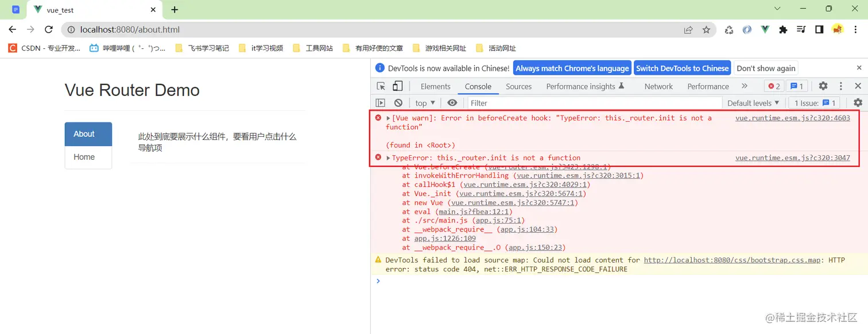Screen dimensions: 868x334
Task: Select the Home navigation item
Action: point(88,157)
